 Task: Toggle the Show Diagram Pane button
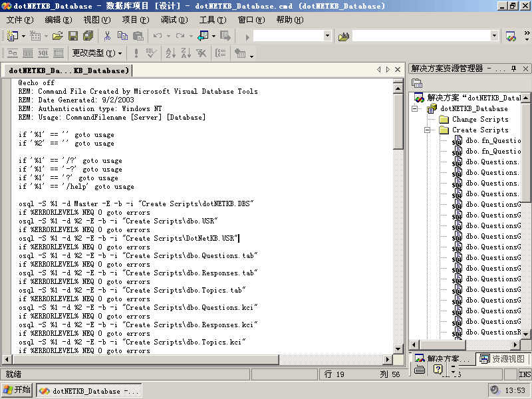(x=13, y=53)
